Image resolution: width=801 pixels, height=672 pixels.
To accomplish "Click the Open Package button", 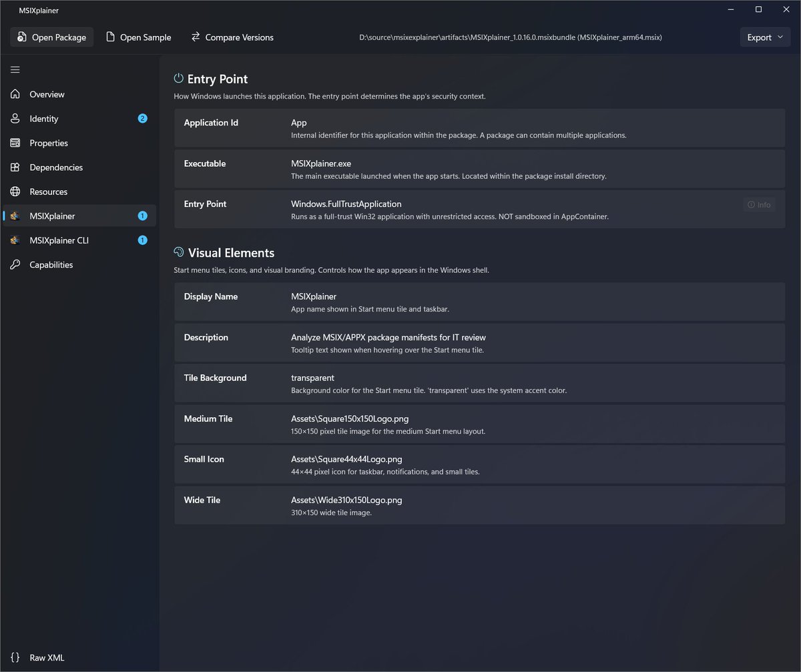I will point(51,37).
